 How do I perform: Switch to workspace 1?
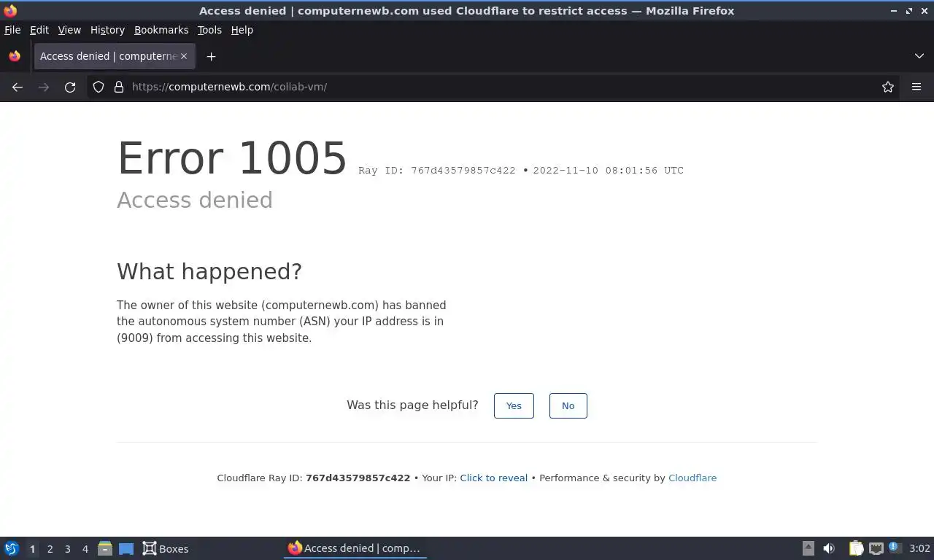click(x=32, y=549)
